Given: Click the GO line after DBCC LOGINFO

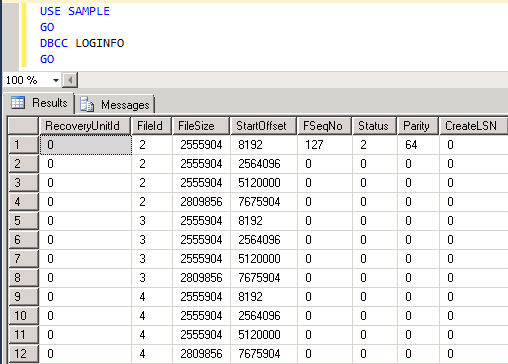Looking at the screenshot, I should [x=47, y=59].
